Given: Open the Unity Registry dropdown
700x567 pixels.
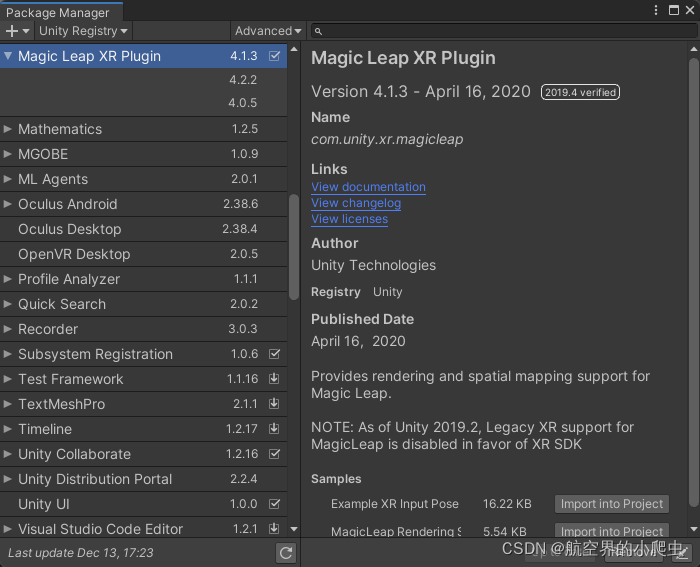Looking at the screenshot, I should point(83,31).
